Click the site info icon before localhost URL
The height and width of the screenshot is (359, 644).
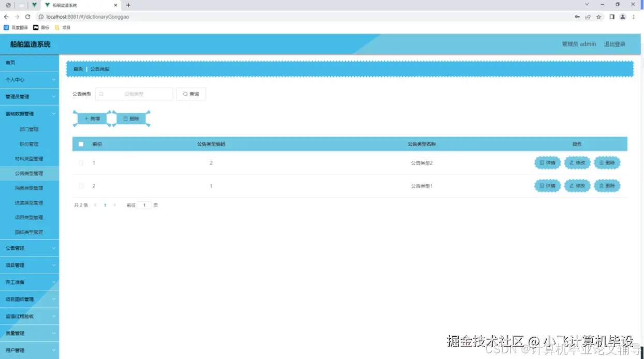click(x=41, y=17)
